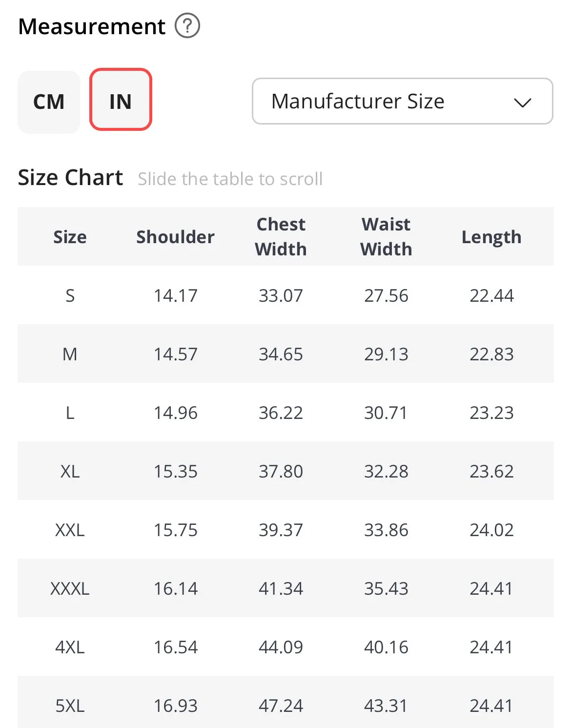Select the XXL size row

coord(285,529)
